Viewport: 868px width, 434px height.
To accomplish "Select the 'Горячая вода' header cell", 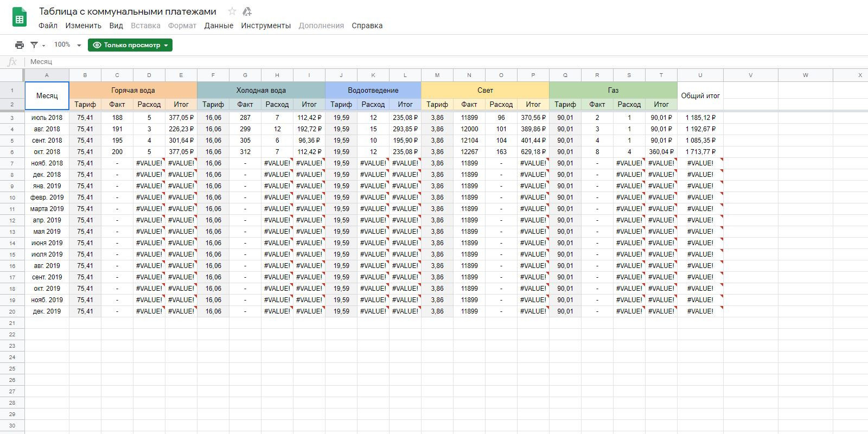I will tap(133, 90).
